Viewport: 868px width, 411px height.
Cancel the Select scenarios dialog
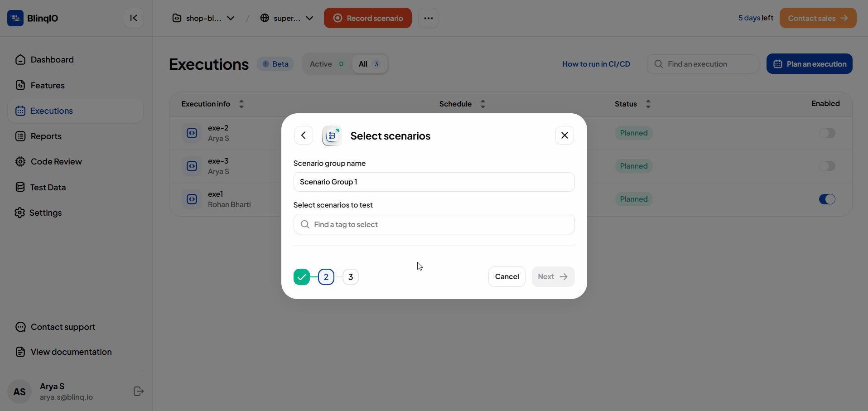tap(507, 277)
